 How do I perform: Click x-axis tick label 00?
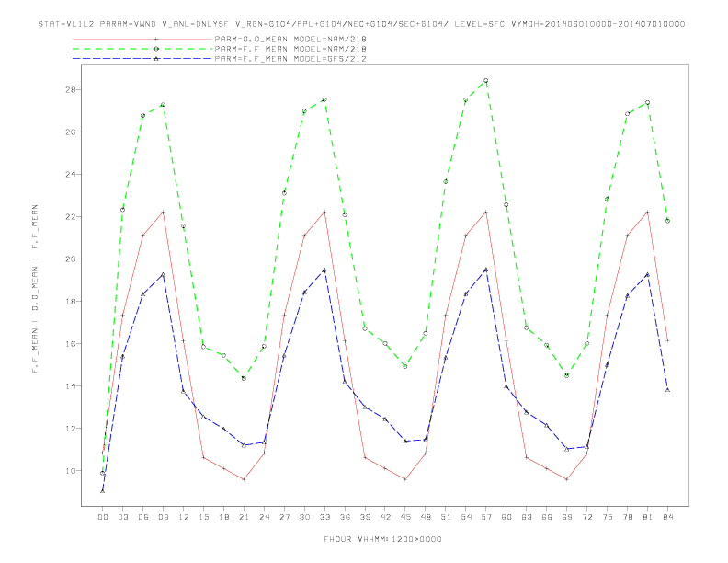(x=103, y=517)
